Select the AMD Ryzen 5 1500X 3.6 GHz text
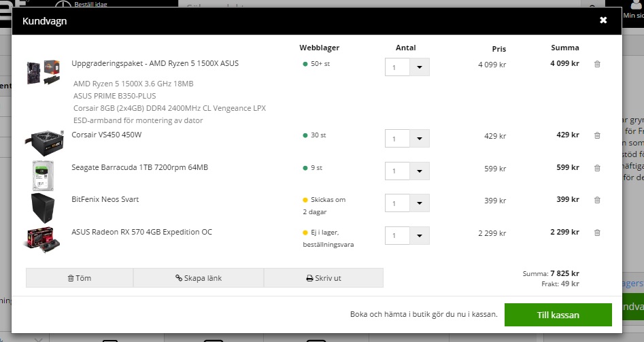This screenshot has width=644, height=342. click(133, 84)
